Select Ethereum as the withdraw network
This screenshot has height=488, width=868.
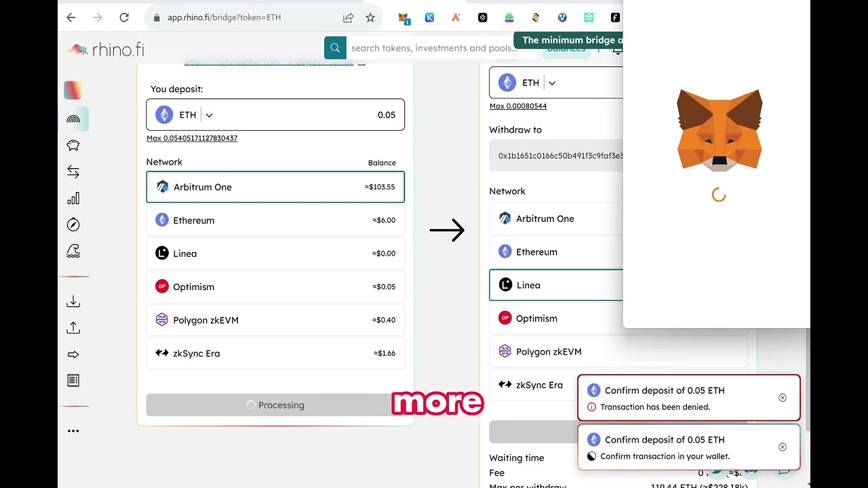click(x=556, y=252)
